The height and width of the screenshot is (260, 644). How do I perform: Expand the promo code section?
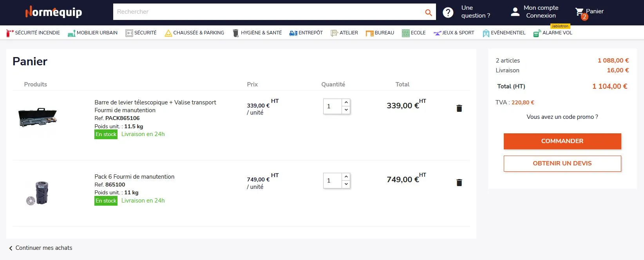562,117
